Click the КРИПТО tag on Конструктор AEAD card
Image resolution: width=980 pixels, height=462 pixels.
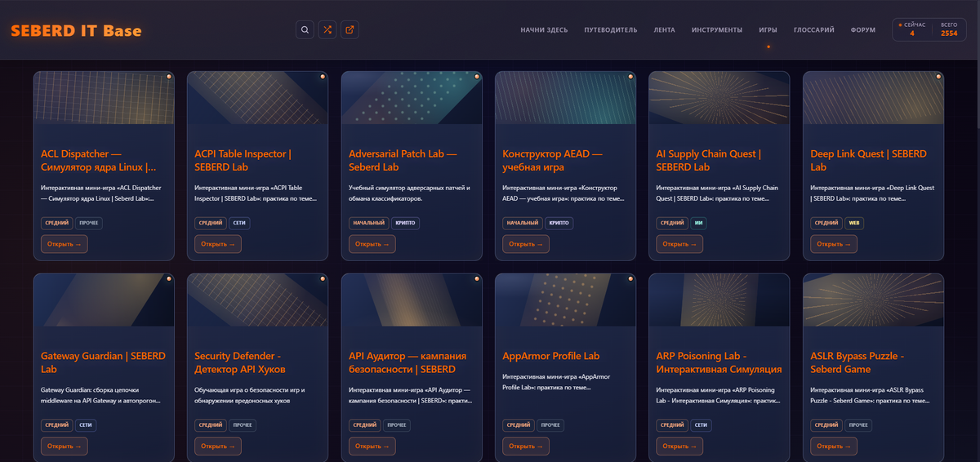pos(559,223)
